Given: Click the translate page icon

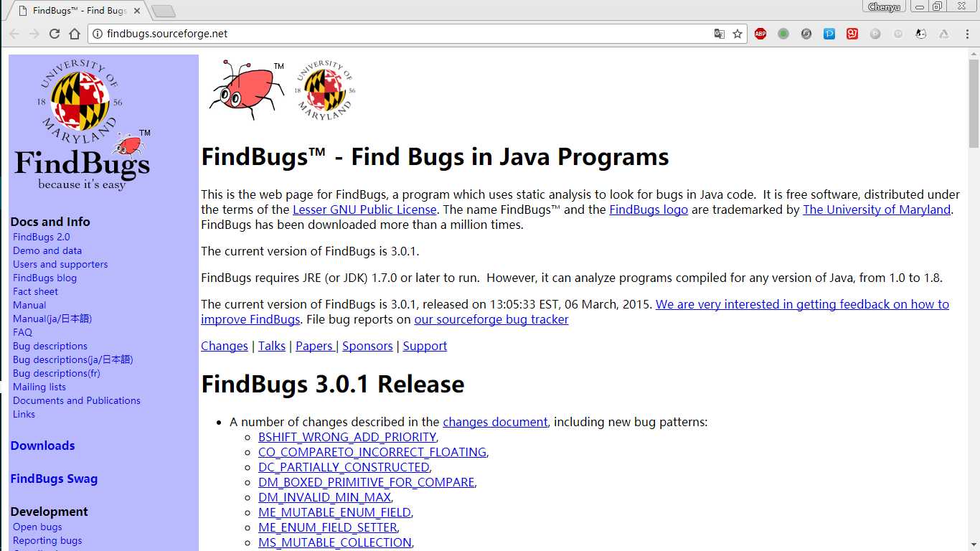Looking at the screenshot, I should click(x=719, y=34).
